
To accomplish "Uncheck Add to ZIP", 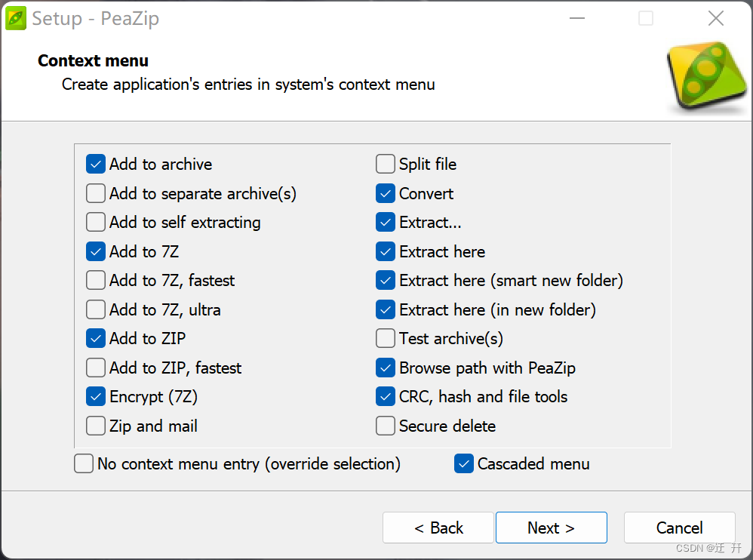I will coord(95,338).
